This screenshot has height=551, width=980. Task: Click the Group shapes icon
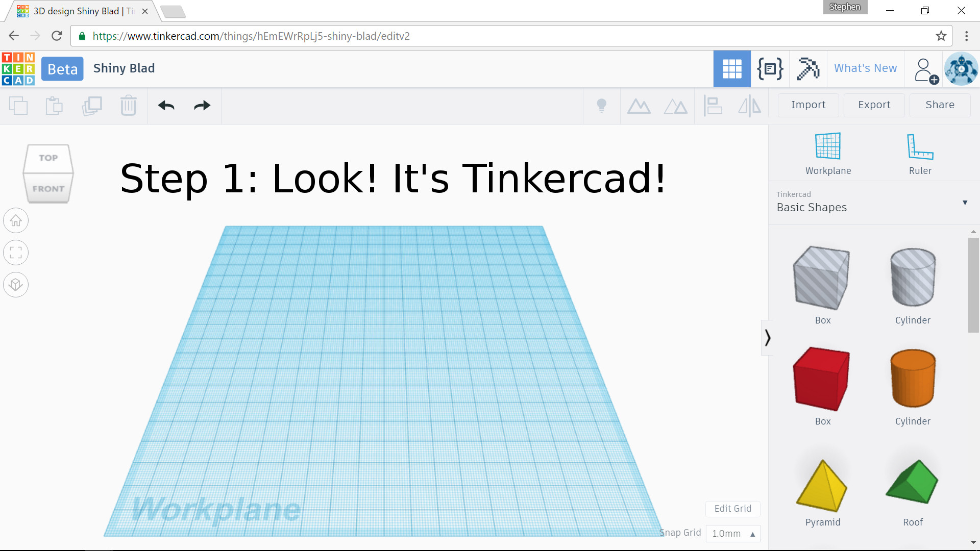pyautogui.click(x=639, y=106)
